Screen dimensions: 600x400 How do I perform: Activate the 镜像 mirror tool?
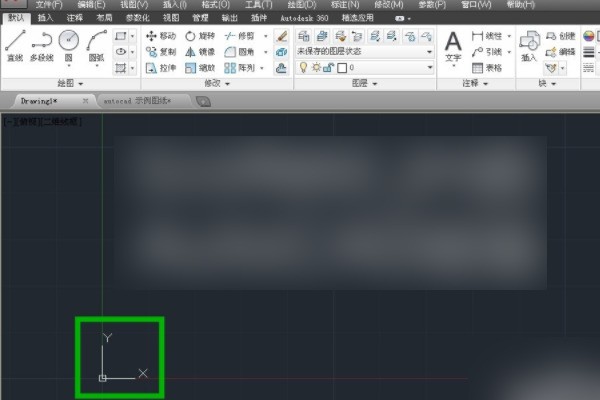[x=200, y=52]
